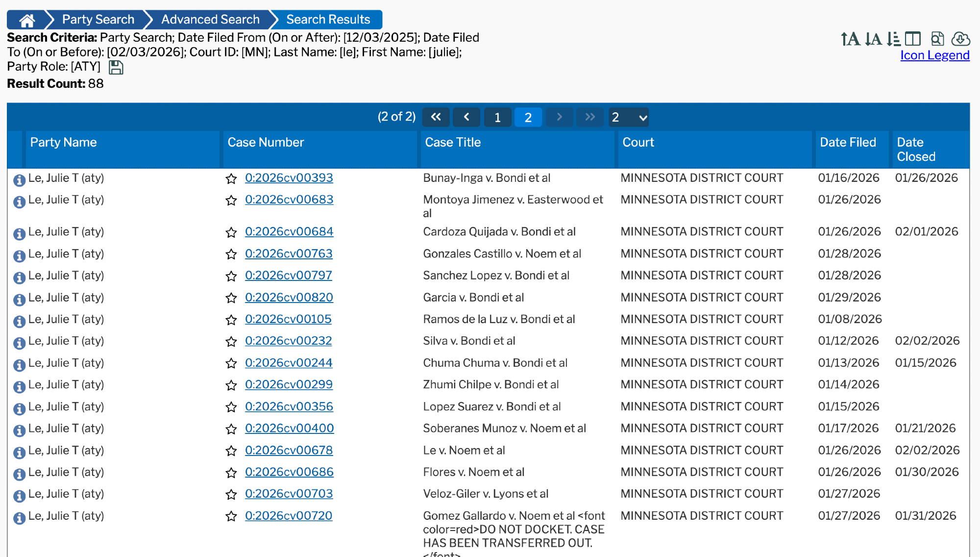Click the sort results icon
The height and width of the screenshot is (557, 980).
[893, 39]
